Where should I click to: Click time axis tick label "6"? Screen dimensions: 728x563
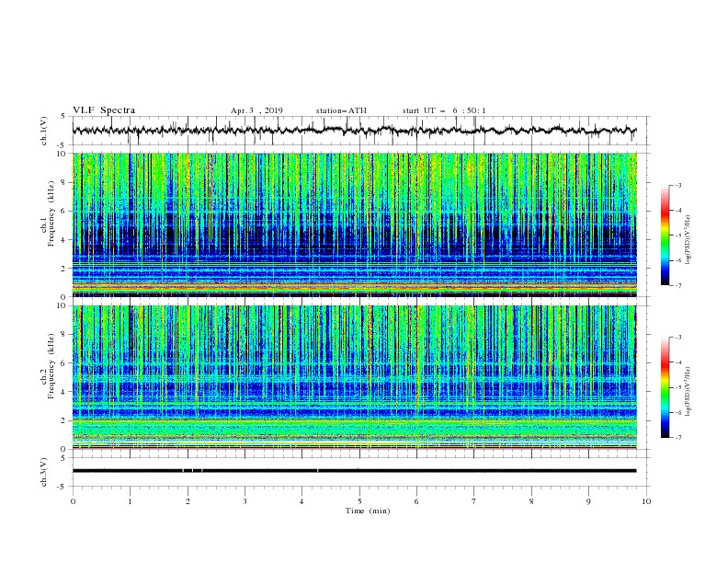416,501
